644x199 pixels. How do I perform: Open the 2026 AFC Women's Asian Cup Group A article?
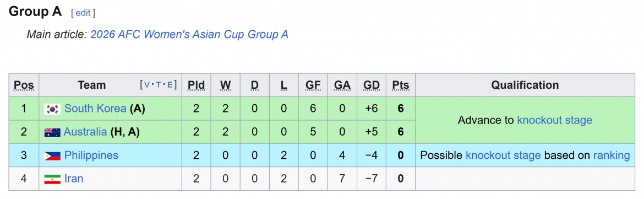189,34
